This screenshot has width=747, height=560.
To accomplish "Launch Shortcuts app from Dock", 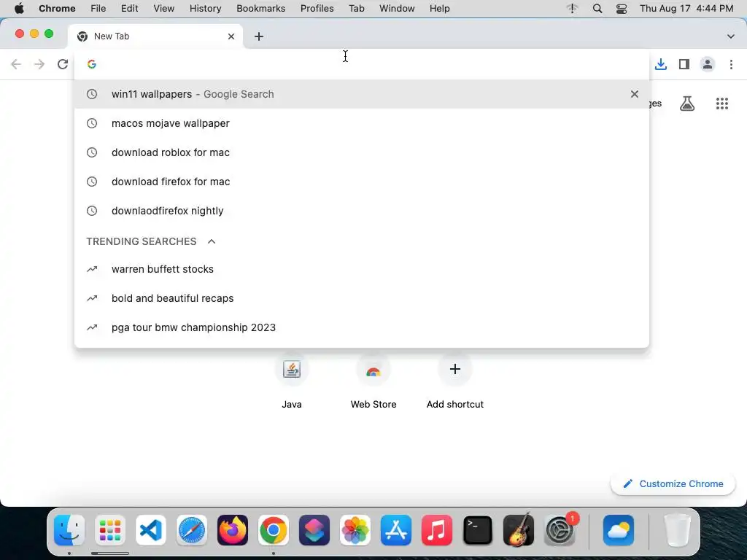I will pyautogui.click(x=314, y=530).
